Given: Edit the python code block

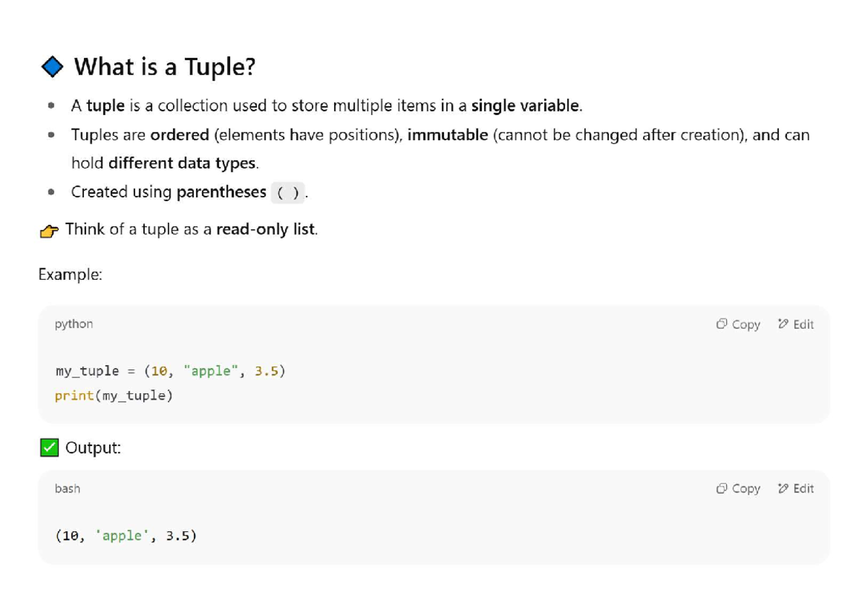Looking at the screenshot, I should [796, 325].
